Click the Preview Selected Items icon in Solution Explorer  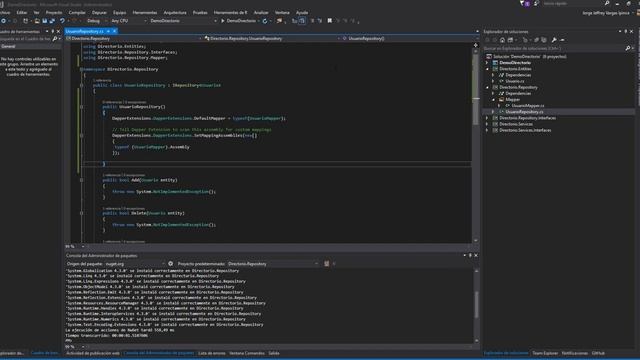562,40
